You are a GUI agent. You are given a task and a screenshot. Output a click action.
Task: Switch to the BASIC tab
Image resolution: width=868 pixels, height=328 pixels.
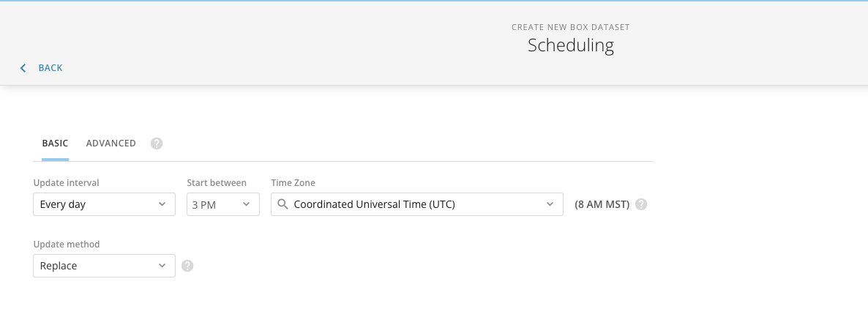[56, 143]
